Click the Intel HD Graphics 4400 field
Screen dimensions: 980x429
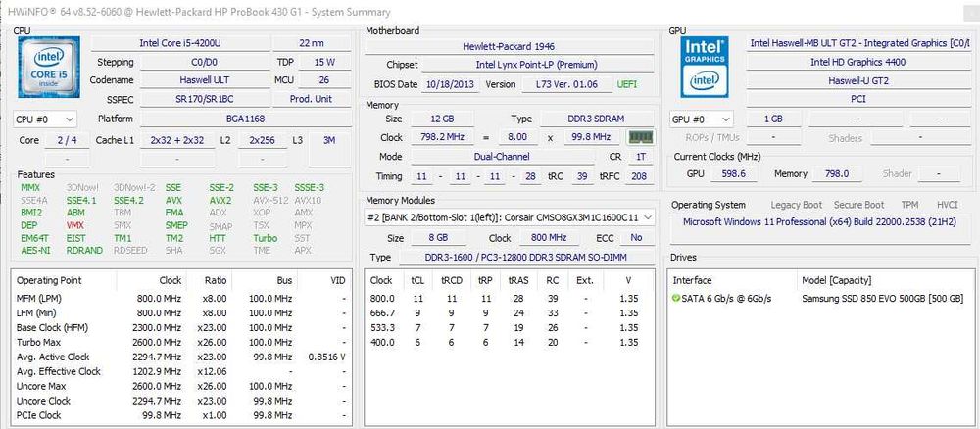[857, 62]
